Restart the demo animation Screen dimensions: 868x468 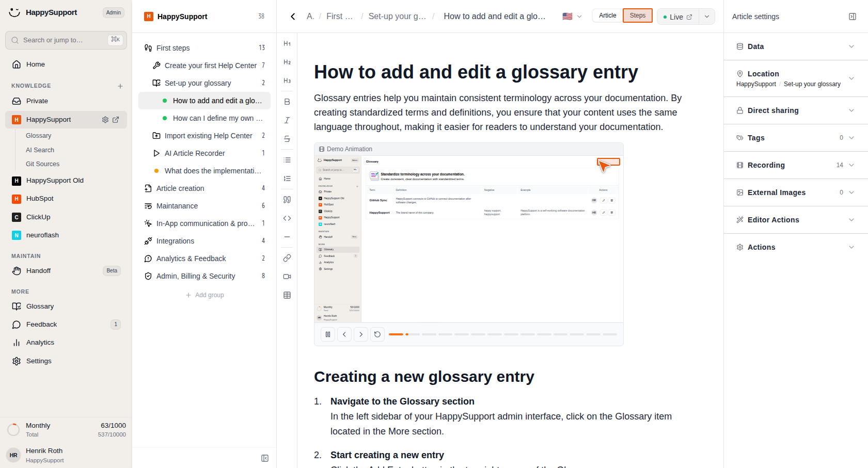tap(377, 334)
